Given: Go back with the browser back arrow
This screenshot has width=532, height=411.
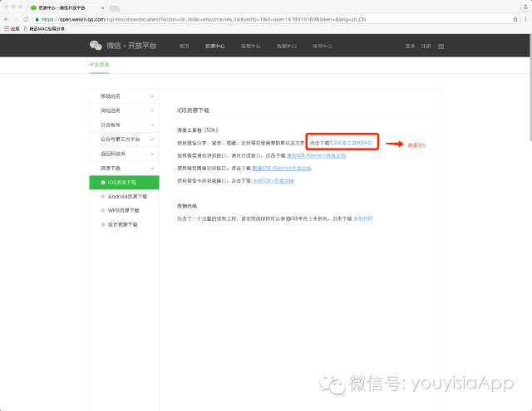Looking at the screenshot, I should tap(6, 19).
